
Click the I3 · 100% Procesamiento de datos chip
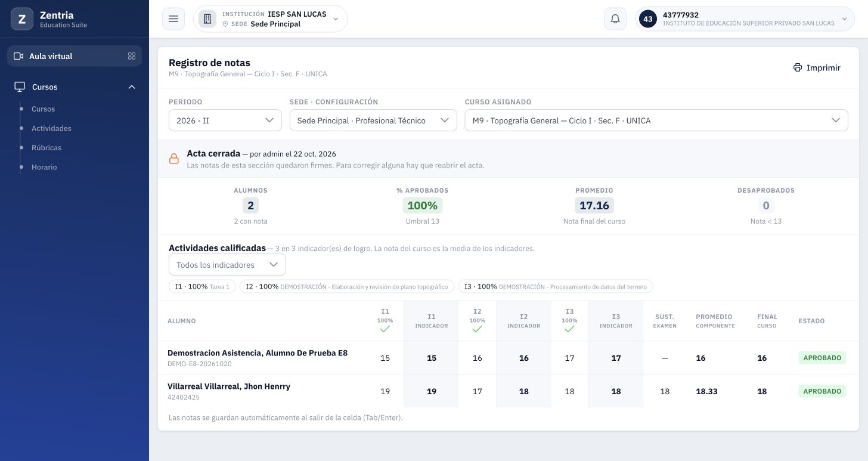click(556, 287)
